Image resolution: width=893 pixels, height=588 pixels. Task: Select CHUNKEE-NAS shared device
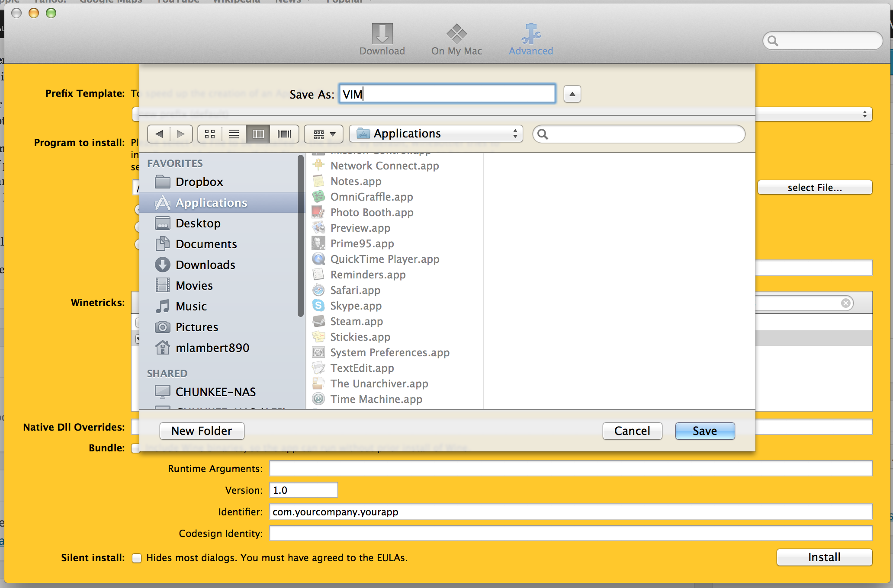(x=215, y=392)
